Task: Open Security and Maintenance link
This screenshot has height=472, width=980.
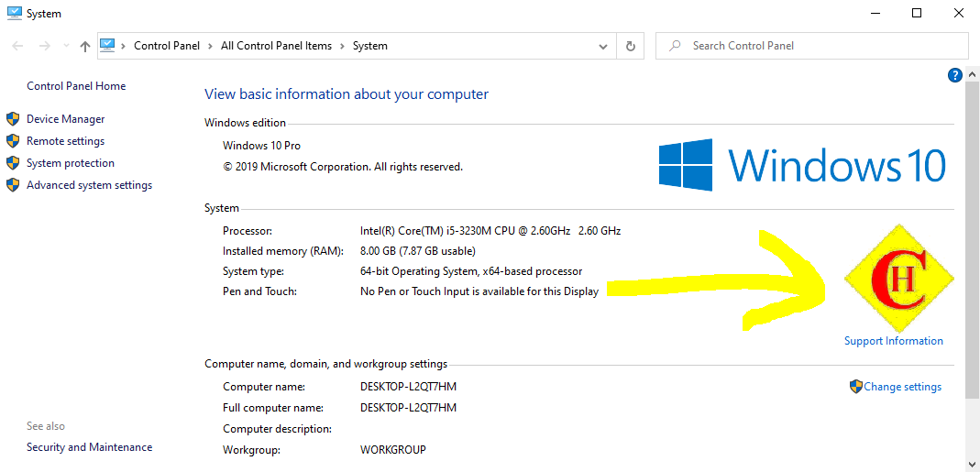Action: 89,447
